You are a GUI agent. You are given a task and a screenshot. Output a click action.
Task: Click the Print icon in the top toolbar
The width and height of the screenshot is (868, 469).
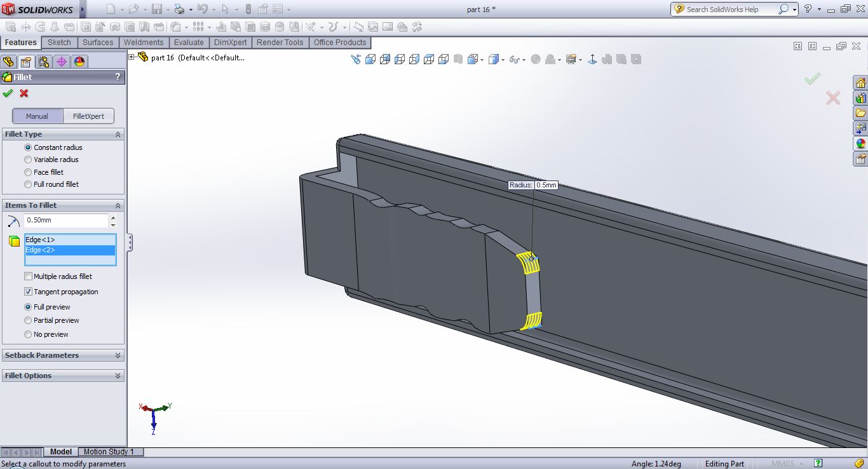point(179,9)
